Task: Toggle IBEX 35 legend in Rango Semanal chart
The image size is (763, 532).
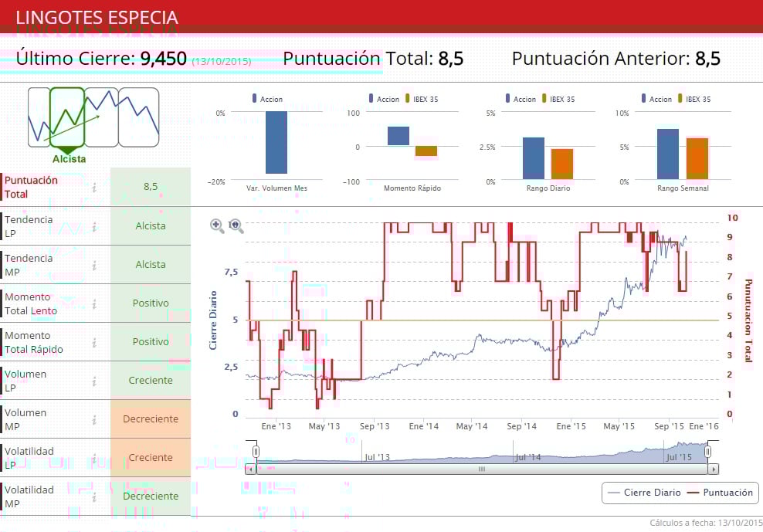Action: tap(694, 99)
